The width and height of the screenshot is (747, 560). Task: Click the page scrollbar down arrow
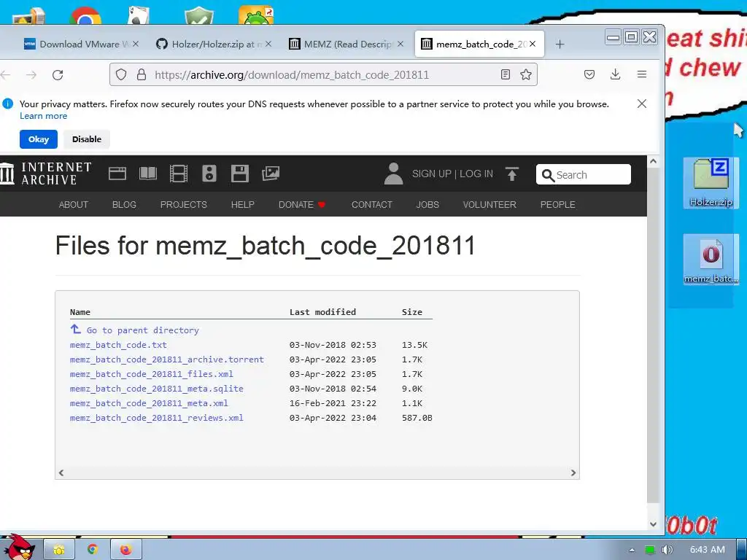[653, 524]
